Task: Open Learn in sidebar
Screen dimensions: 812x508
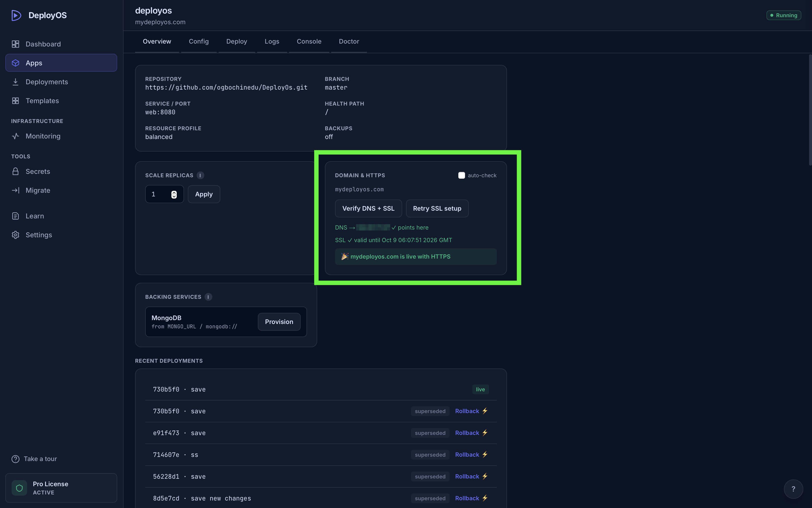Action: click(x=61, y=216)
